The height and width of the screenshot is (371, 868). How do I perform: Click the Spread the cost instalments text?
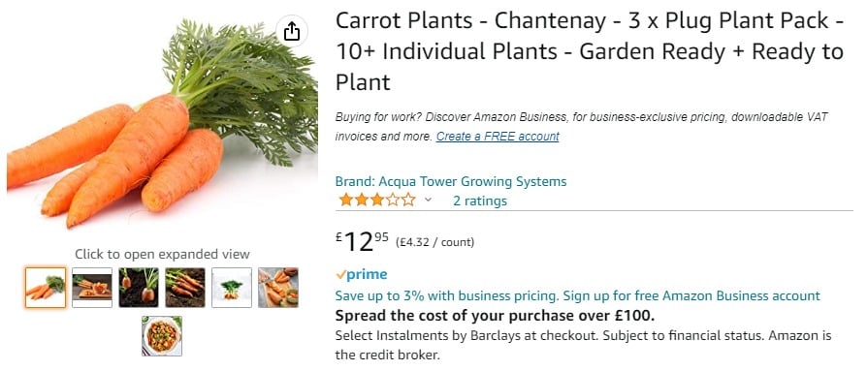pos(495,316)
